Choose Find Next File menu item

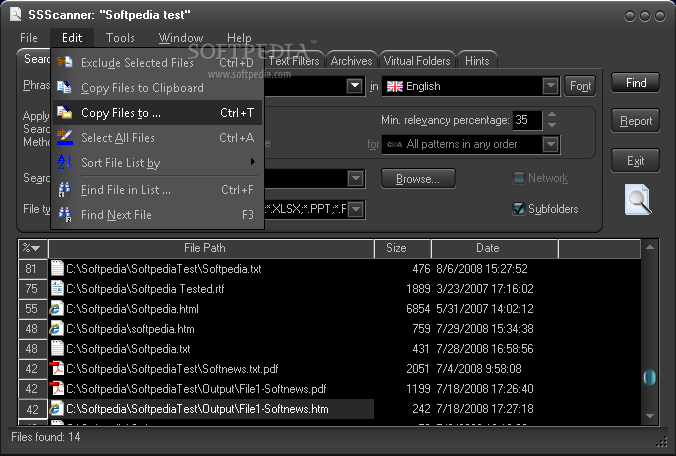point(157,215)
